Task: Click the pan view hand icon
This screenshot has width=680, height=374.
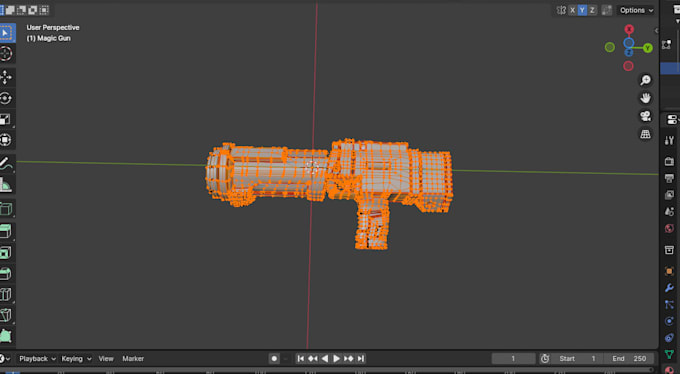Action: point(645,98)
